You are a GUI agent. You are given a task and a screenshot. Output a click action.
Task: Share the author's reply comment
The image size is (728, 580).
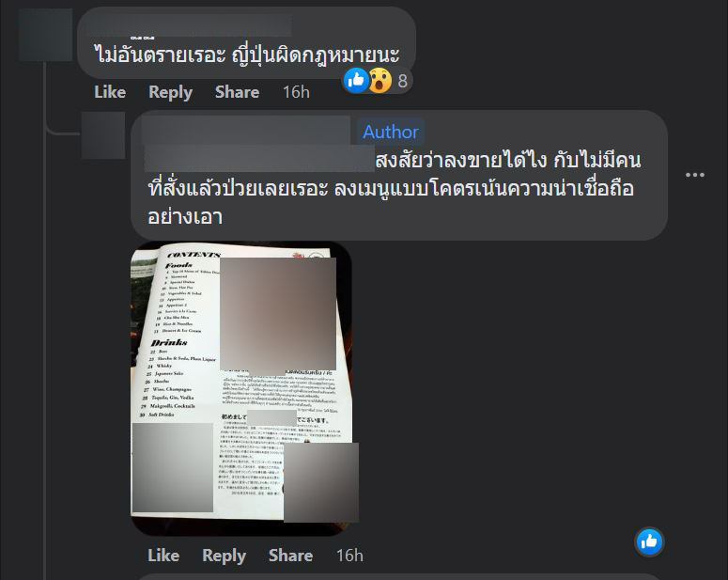tap(290, 556)
